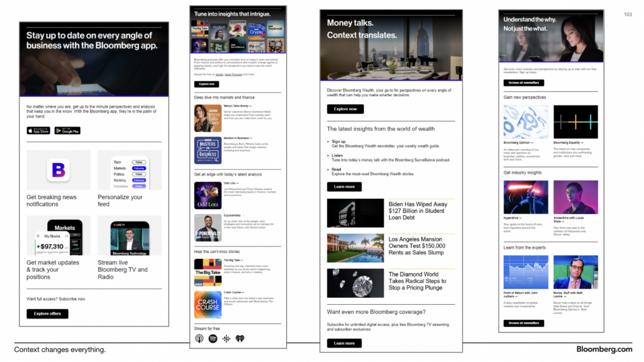
Task: Click top Browse all newsletters button
Action: point(524,82)
